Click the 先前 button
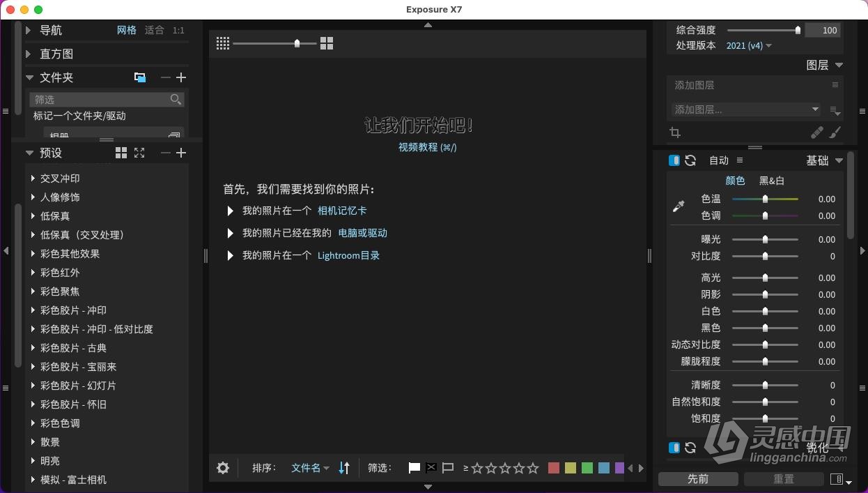This screenshot has width=868, height=493. [x=698, y=479]
